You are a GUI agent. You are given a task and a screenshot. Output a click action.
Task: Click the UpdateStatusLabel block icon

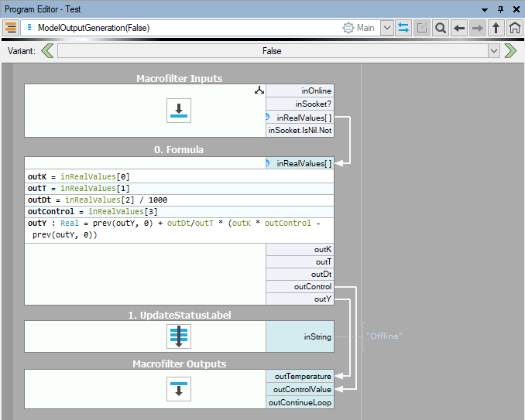point(179,336)
